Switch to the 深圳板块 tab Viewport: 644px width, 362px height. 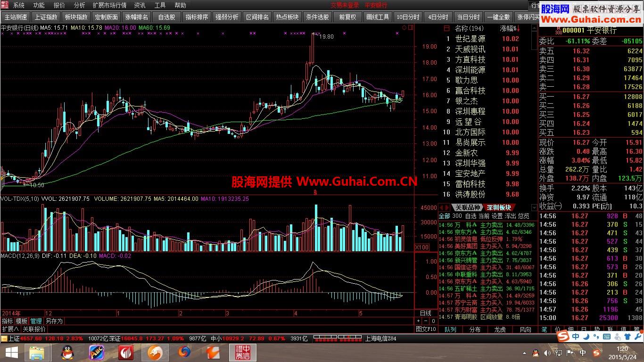(499, 207)
